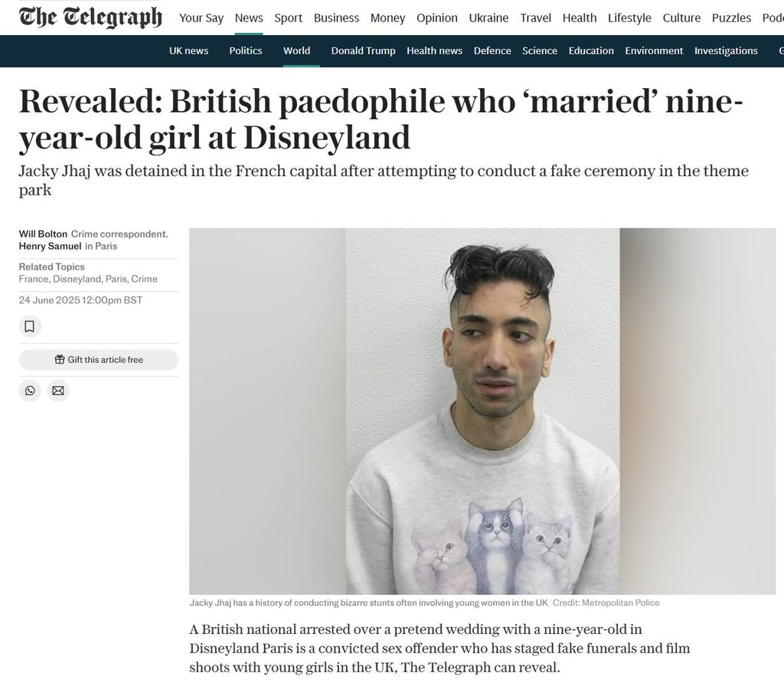The height and width of the screenshot is (680, 784).
Task: Open the Crime related topic link
Action: click(144, 279)
